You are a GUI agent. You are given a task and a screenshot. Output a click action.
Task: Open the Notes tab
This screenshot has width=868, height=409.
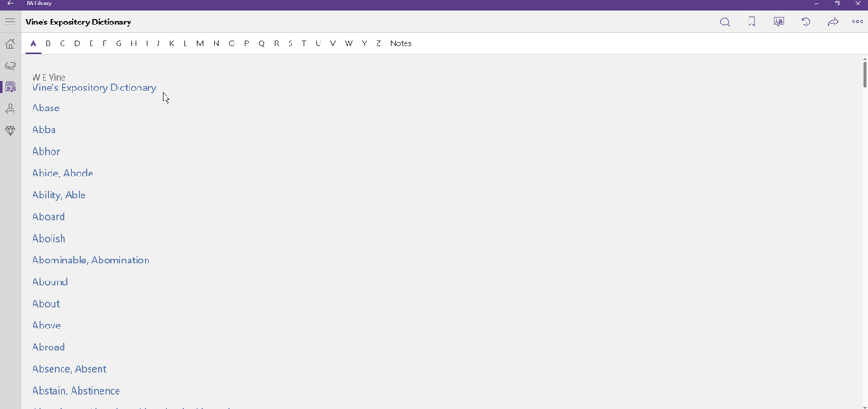pyautogui.click(x=400, y=43)
